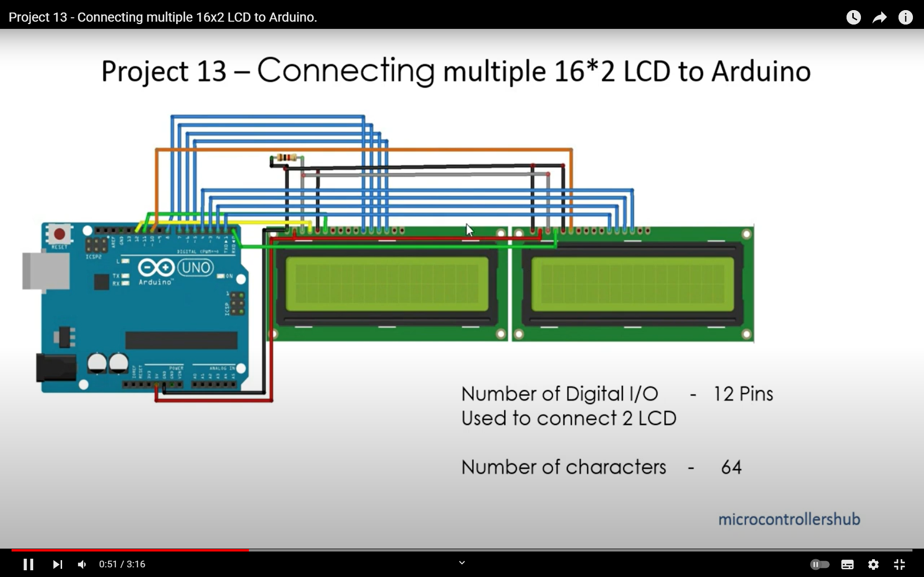Click the 0:51 / 3:16 time display
Viewport: 924px width, 577px height.
click(x=122, y=564)
